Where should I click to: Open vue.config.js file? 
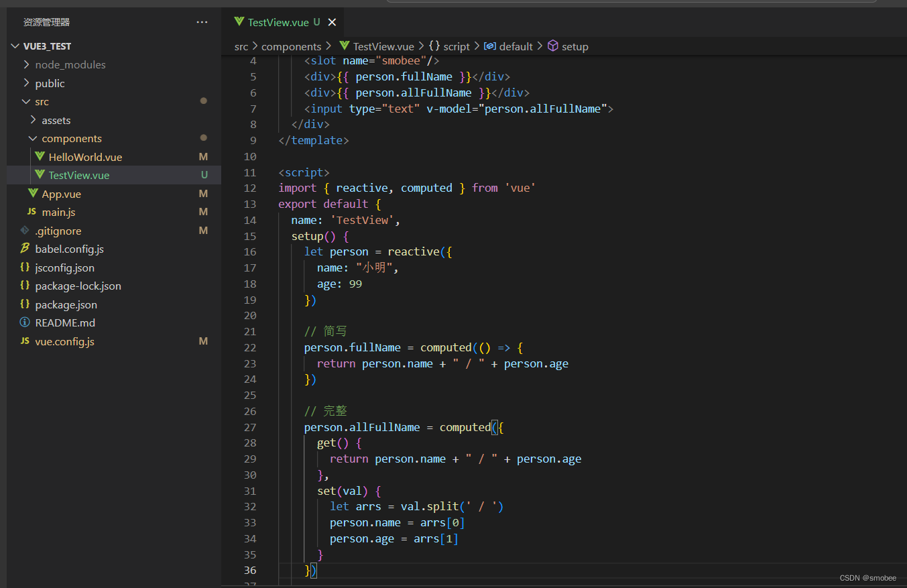click(64, 341)
